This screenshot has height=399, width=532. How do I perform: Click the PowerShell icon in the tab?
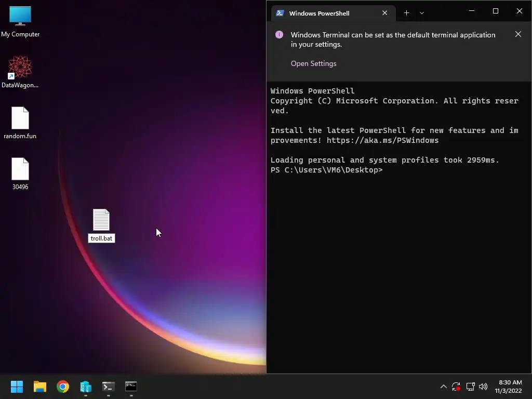tap(280, 13)
